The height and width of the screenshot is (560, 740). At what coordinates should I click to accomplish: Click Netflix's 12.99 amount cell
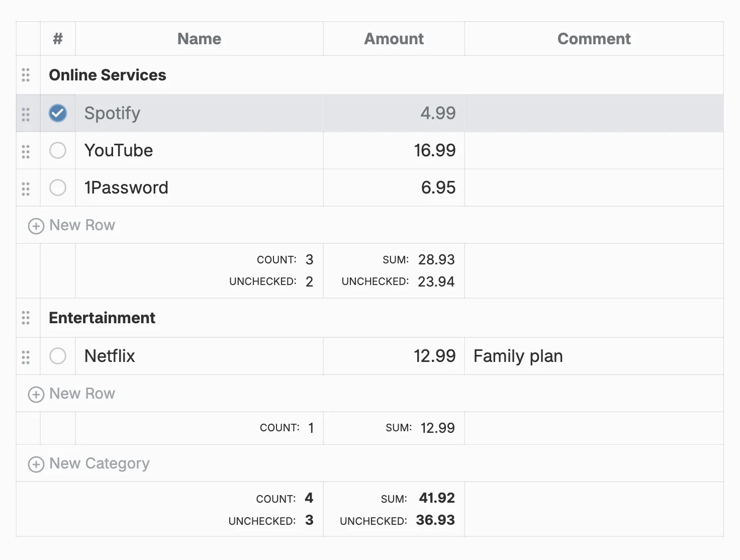click(x=394, y=356)
